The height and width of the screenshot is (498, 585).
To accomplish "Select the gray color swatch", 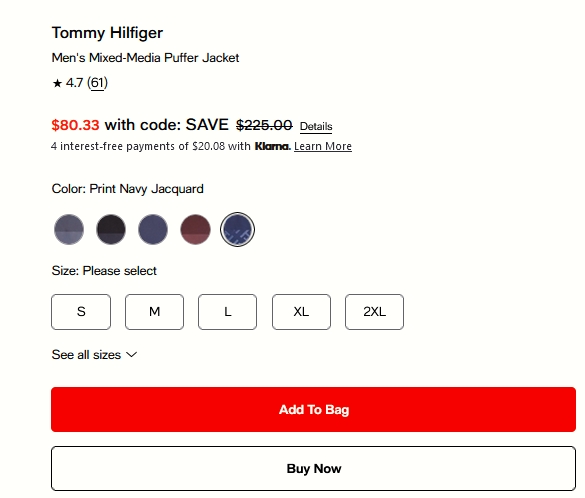I will [x=69, y=229].
